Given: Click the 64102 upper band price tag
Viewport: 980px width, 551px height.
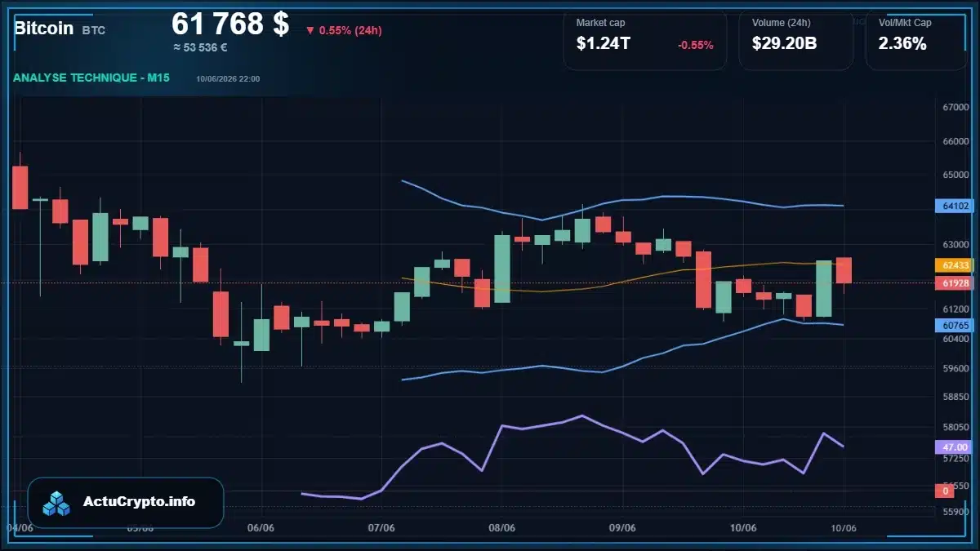Looking at the screenshot, I should (955, 207).
